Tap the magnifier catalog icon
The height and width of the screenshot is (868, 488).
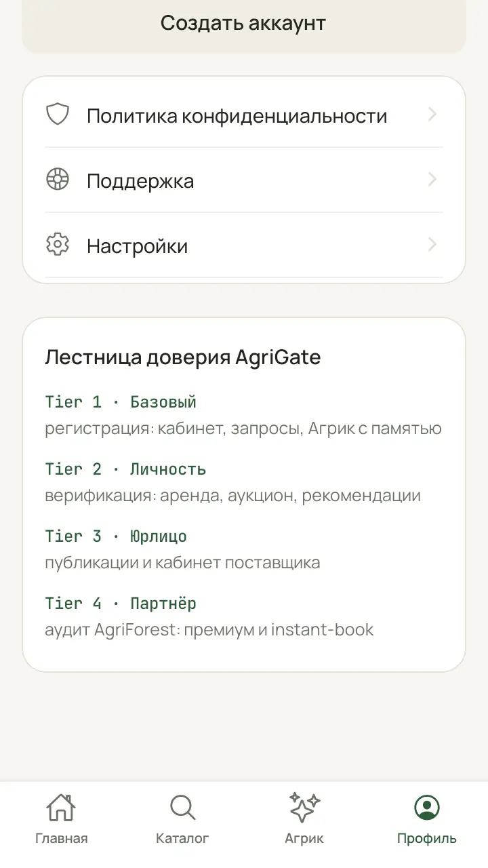(182, 808)
